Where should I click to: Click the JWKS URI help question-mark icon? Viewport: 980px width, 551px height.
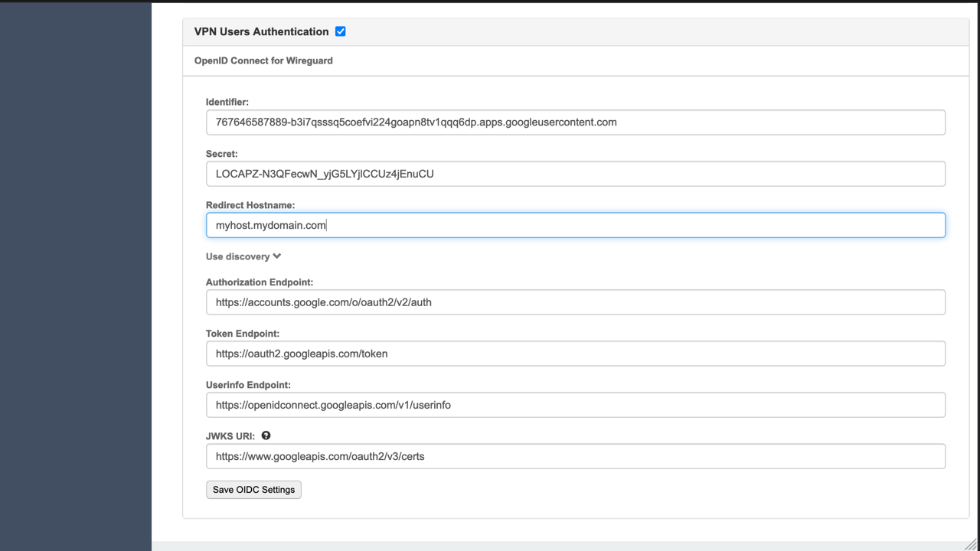point(266,435)
